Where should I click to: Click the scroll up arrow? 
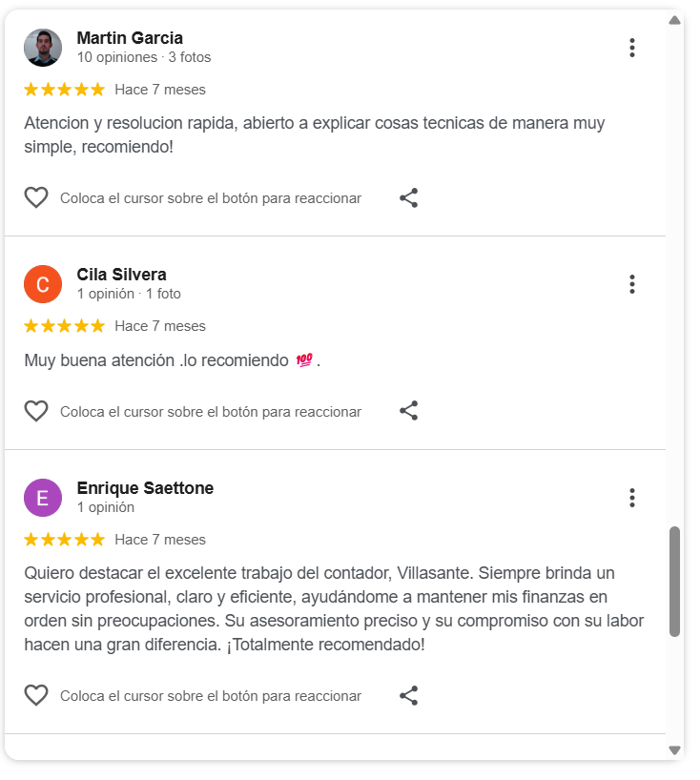674,20
